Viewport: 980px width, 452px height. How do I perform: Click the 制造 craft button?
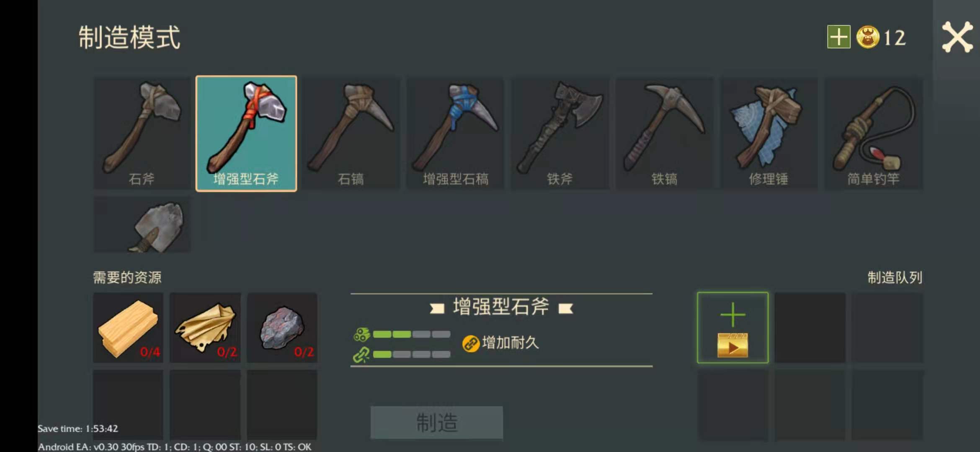click(436, 422)
